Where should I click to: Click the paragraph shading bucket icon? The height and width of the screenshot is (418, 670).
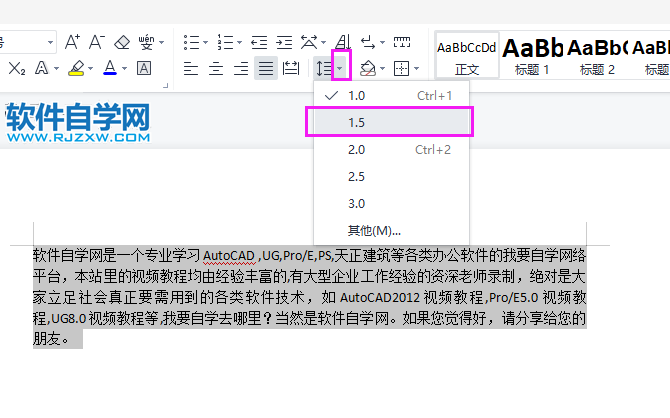click(368, 68)
